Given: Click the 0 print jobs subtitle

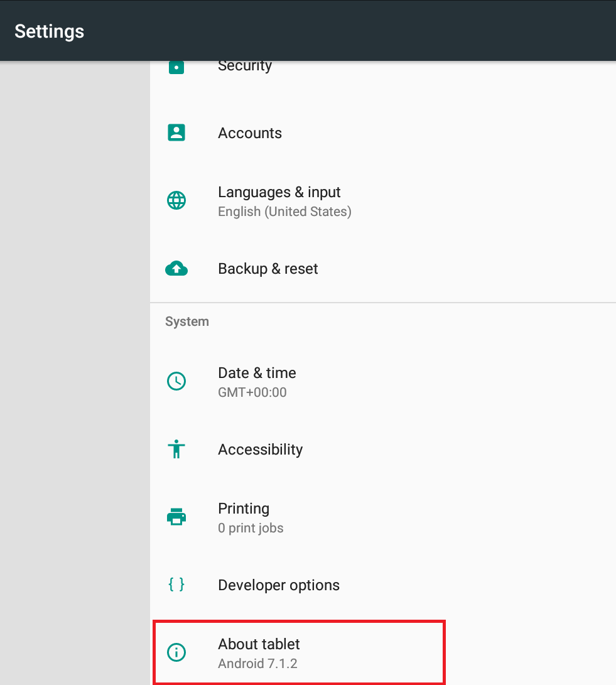Looking at the screenshot, I should coord(251,528).
